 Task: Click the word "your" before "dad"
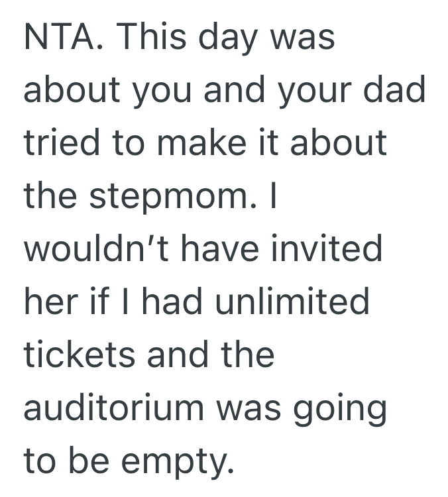point(315,93)
